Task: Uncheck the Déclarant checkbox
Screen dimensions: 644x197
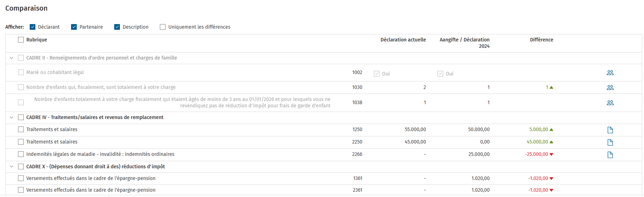Action: pyautogui.click(x=33, y=27)
